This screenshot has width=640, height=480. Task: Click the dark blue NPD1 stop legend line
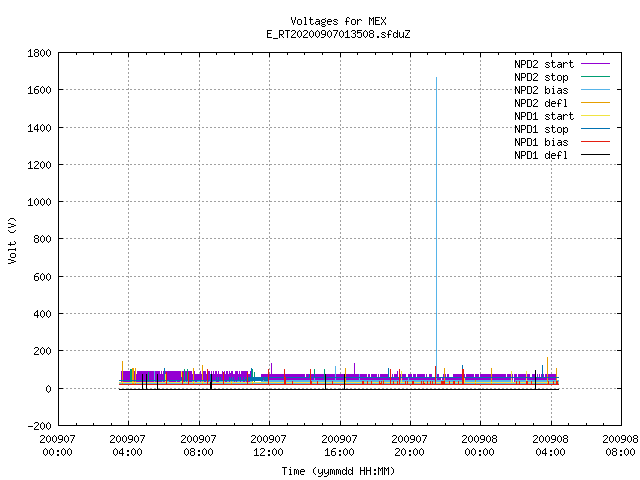[595, 129]
